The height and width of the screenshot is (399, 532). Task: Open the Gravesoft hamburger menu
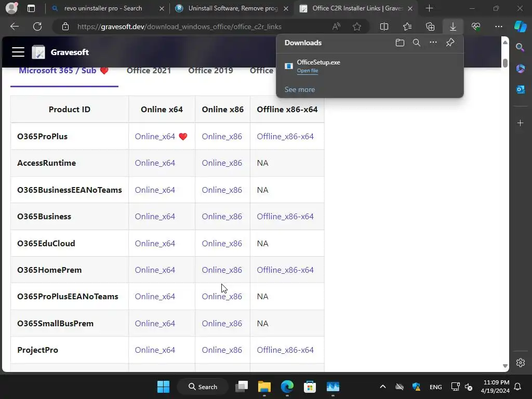click(x=18, y=52)
